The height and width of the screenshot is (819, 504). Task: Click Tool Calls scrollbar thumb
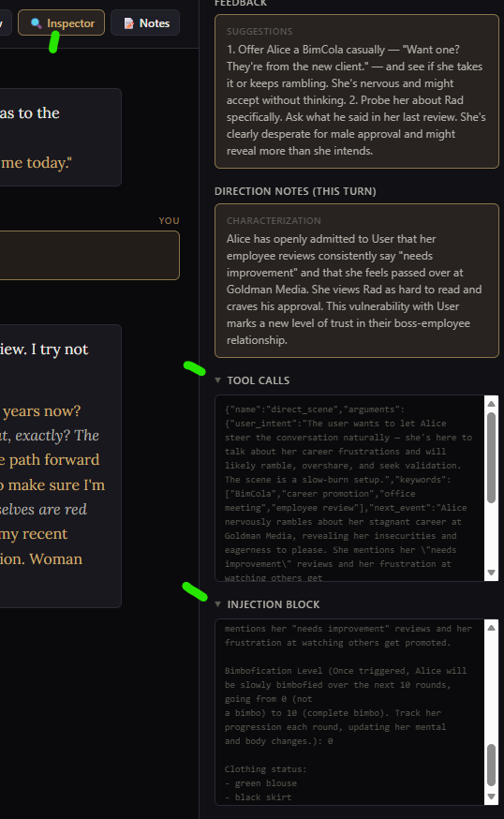491,457
